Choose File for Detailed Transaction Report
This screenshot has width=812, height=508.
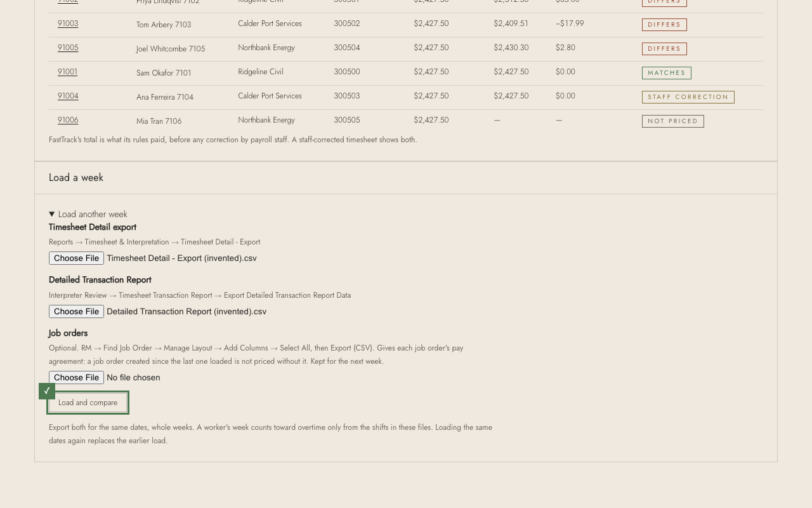click(x=76, y=312)
